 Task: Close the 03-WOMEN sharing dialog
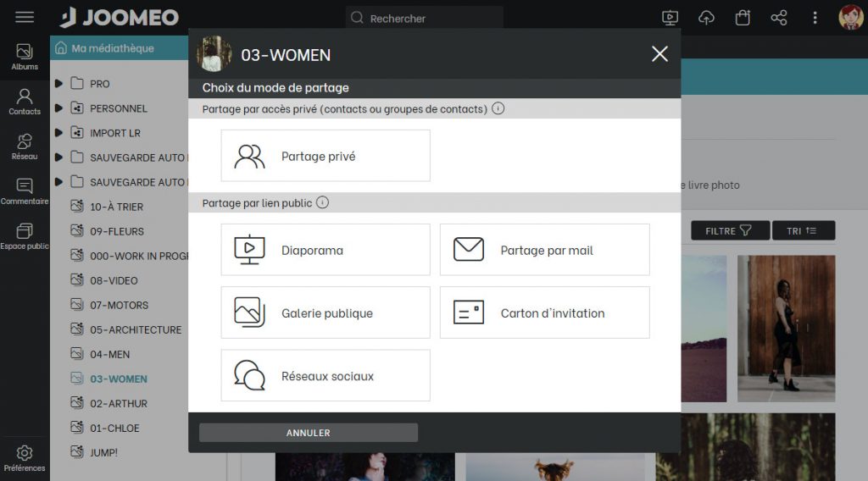(x=659, y=54)
